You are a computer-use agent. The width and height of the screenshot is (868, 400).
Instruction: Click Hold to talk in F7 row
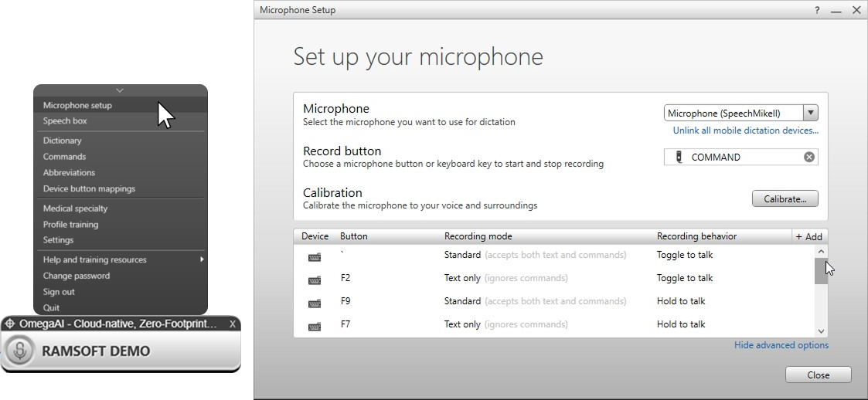pos(681,324)
